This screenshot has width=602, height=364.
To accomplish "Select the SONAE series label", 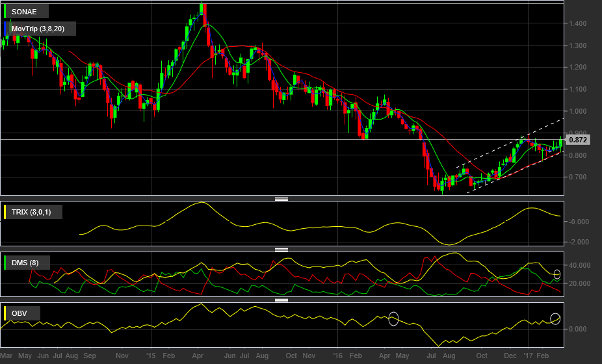I will [24, 12].
